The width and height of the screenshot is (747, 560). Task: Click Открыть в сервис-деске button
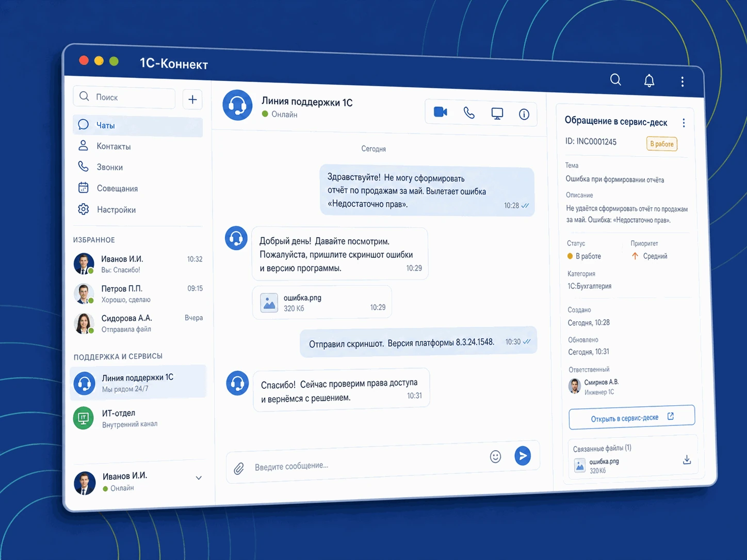click(632, 417)
